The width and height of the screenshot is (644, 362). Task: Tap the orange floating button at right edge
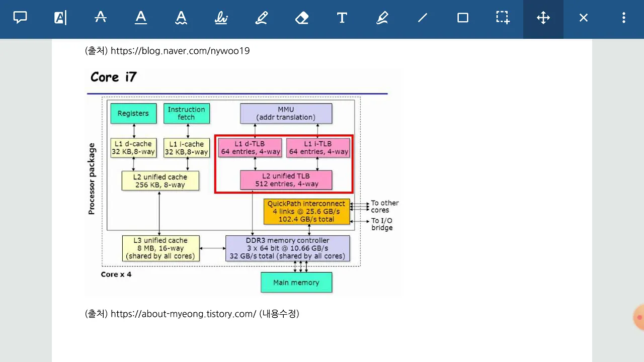click(639, 317)
